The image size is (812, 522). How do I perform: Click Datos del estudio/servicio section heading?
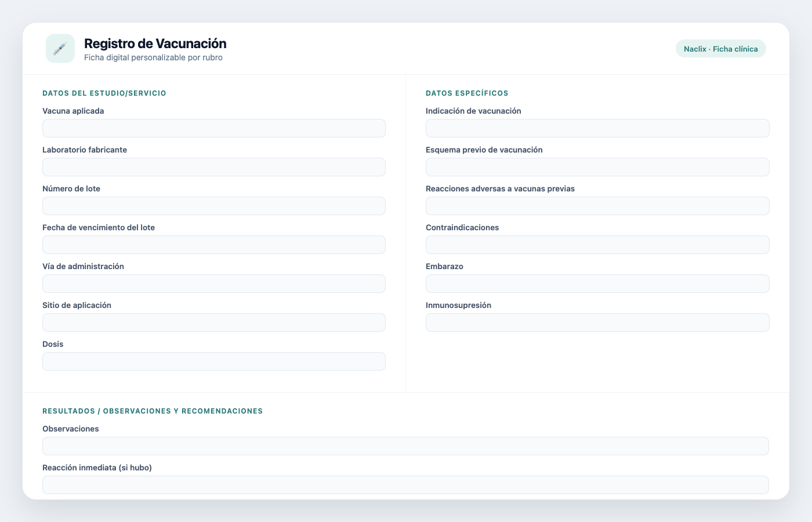[104, 93]
